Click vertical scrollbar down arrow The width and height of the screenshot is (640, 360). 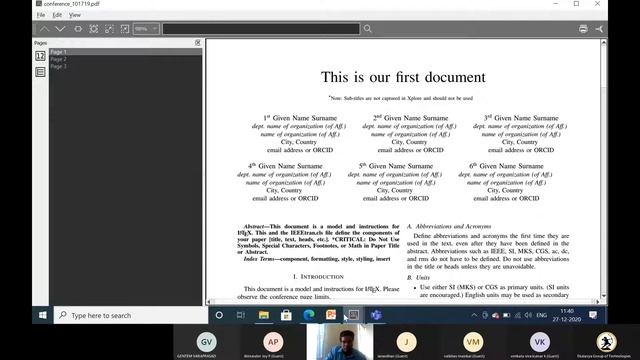tap(604, 296)
